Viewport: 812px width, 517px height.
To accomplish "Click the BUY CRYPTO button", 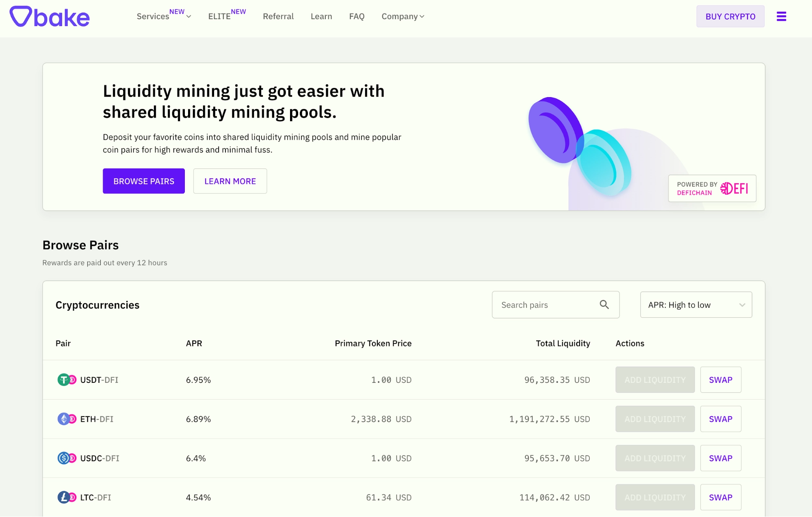I will [x=730, y=16].
